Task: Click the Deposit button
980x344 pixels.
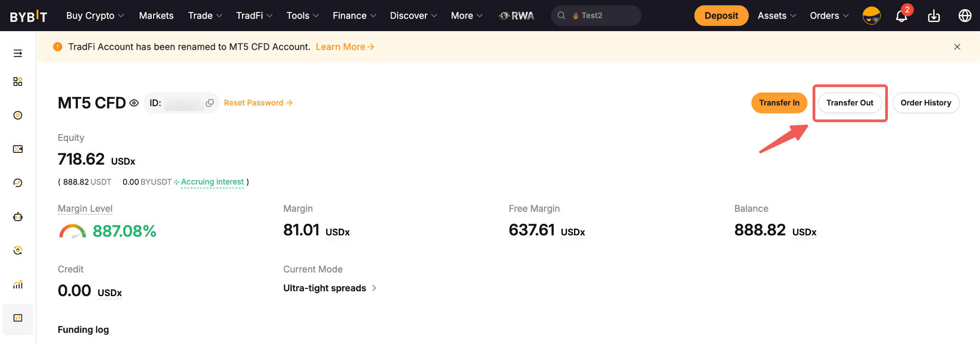Action: (x=721, y=16)
